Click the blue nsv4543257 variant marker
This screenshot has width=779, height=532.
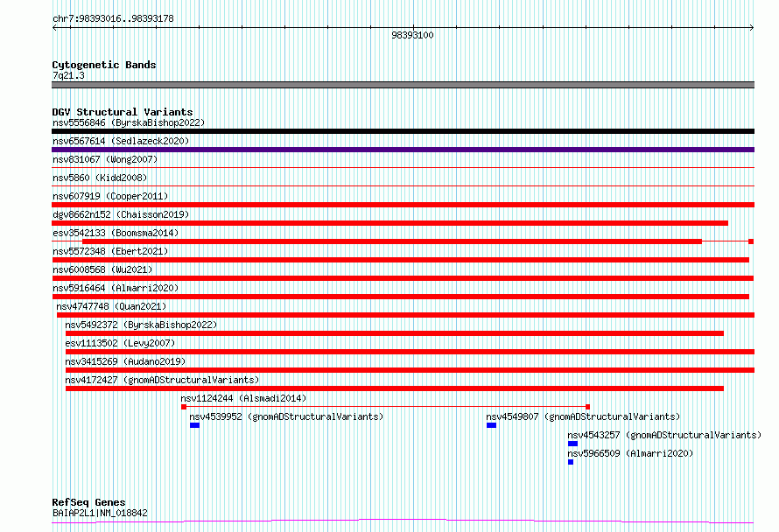[x=572, y=444]
